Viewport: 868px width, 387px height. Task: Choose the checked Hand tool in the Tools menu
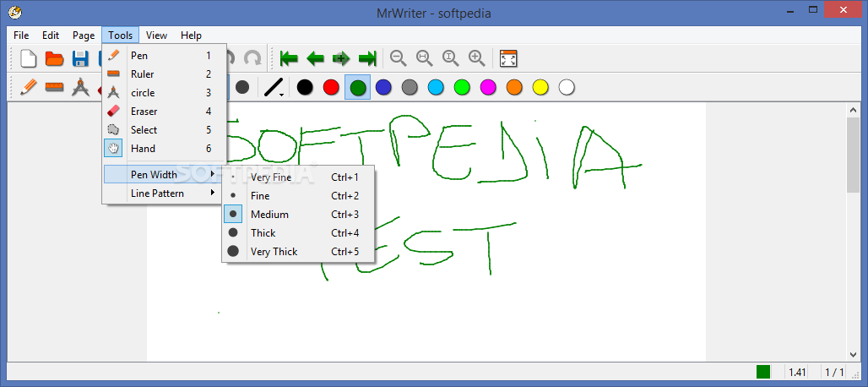[165, 149]
